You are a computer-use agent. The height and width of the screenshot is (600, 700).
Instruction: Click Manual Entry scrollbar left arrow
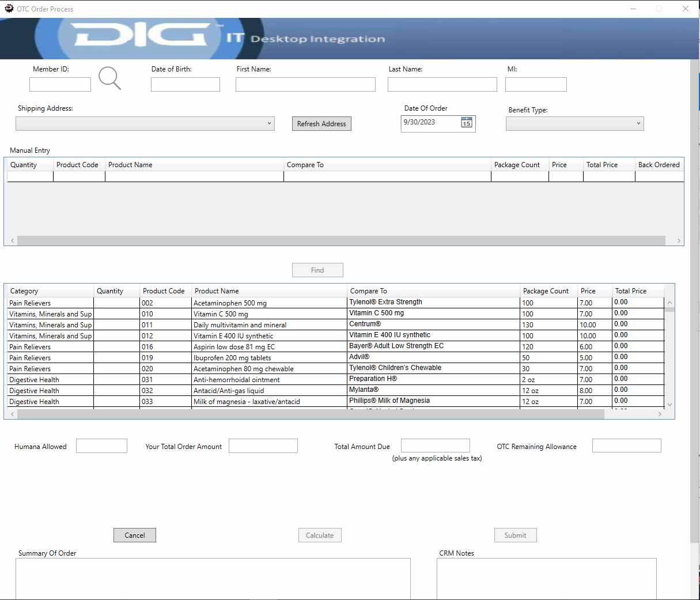[12, 241]
